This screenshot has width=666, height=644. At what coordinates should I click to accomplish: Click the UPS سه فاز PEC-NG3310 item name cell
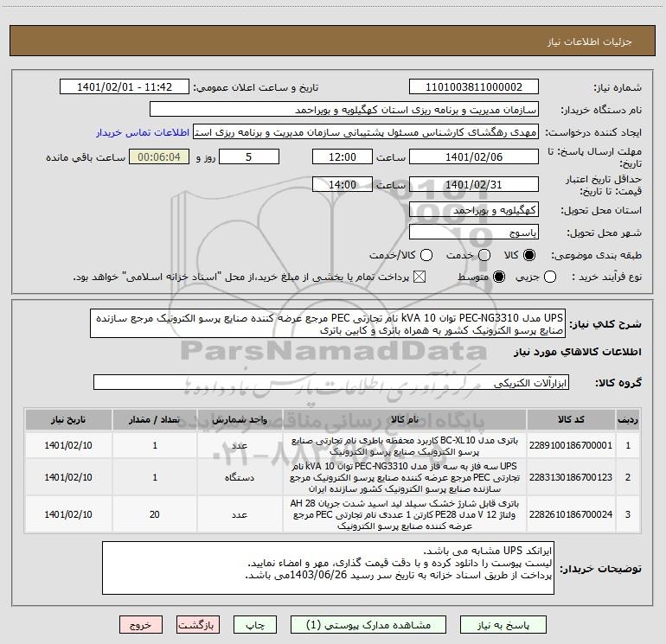[405, 477]
